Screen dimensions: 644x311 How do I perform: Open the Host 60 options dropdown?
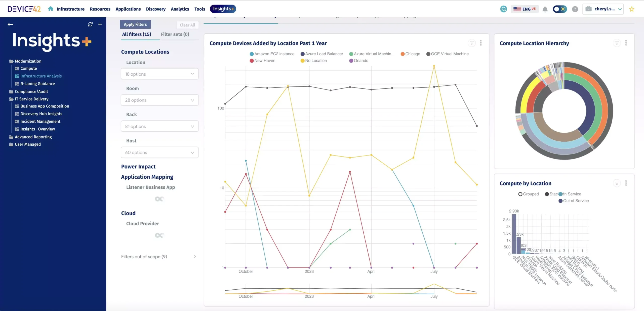coord(159,152)
